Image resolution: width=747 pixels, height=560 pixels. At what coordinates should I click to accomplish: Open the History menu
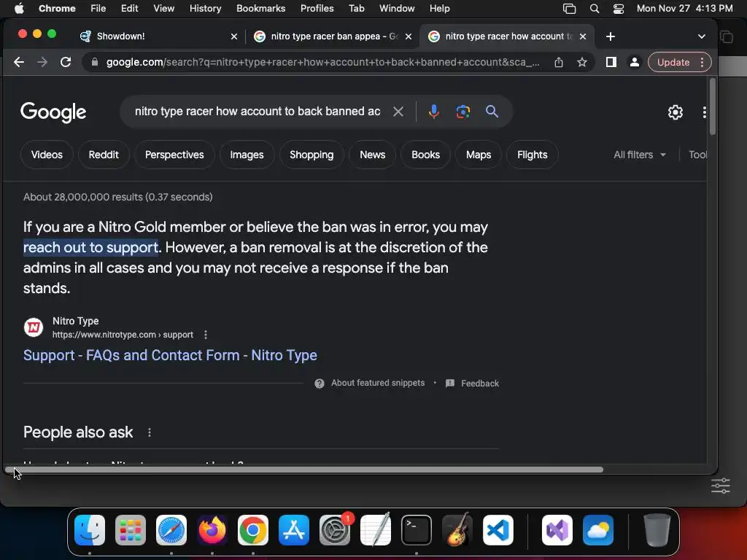pos(205,9)
